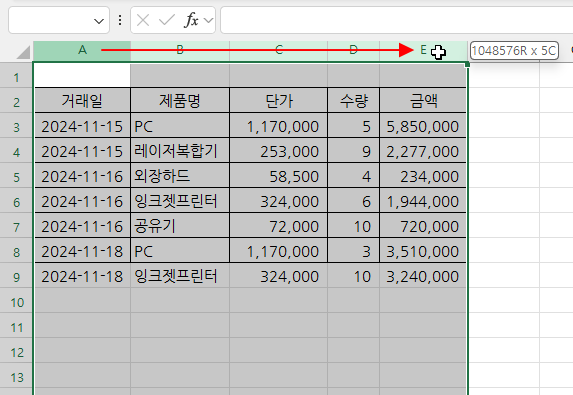The height and width of the screenshot is (395, 573).
Task: Click the 1,170,000 price in row 8
Action: tap(278, 251)
